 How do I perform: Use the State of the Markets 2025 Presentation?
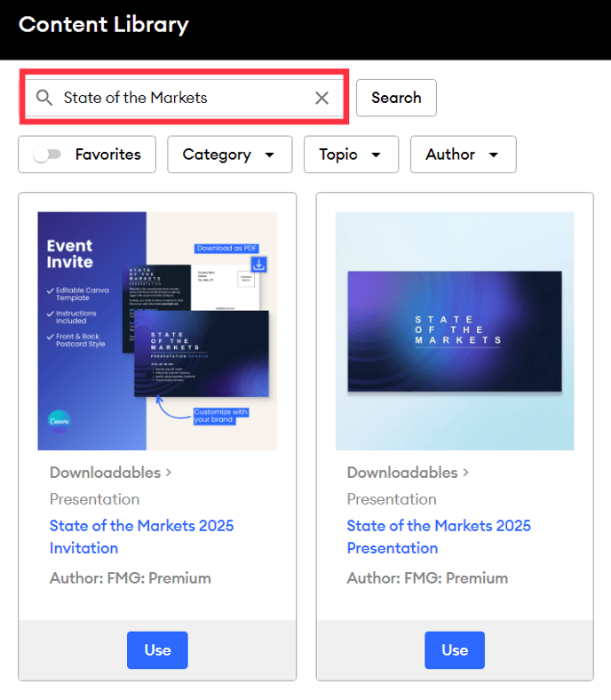pos(455,650)
